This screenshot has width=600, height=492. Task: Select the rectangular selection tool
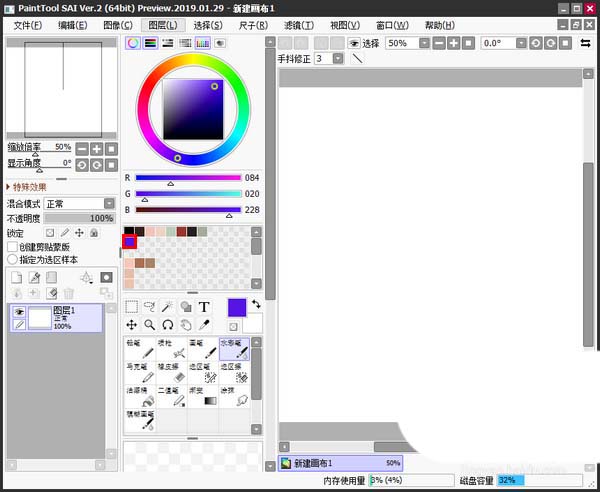132,307
